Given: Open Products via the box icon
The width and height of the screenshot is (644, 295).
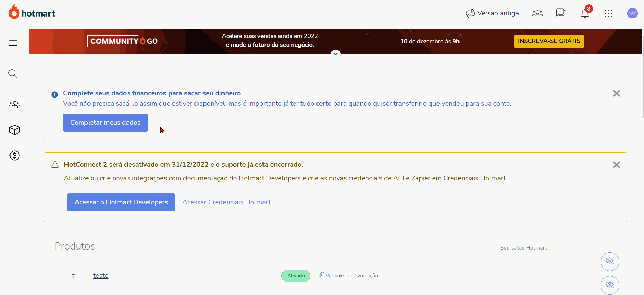Looking at the screenshot, I should click(x=15, y=130).
